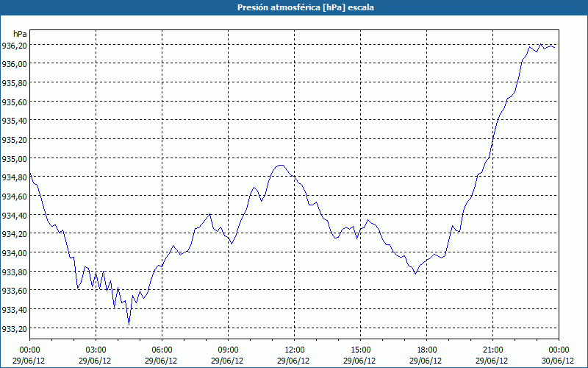
Task: Click the curve's low point before 18:00
Action: click(415, 274)
